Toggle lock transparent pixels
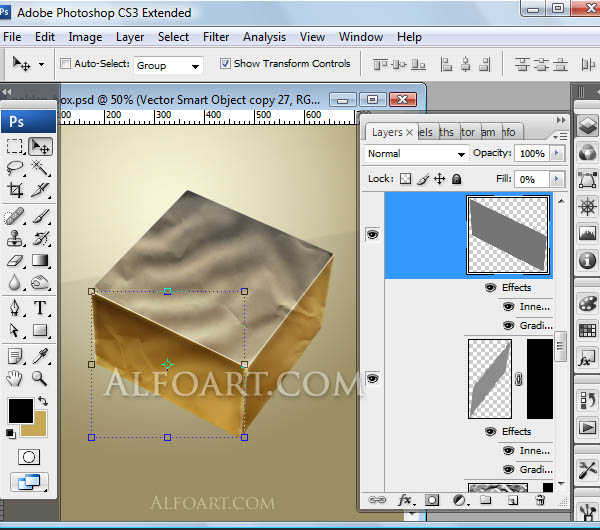This screenshot has height=530, width=600. [405, 179]
